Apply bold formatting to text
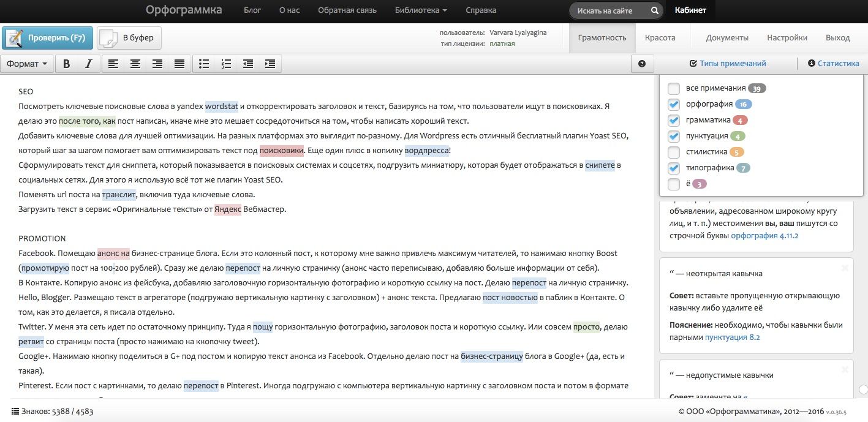This screenshot has width=868, height=422. pyautogui.click(x=67, y=64)
